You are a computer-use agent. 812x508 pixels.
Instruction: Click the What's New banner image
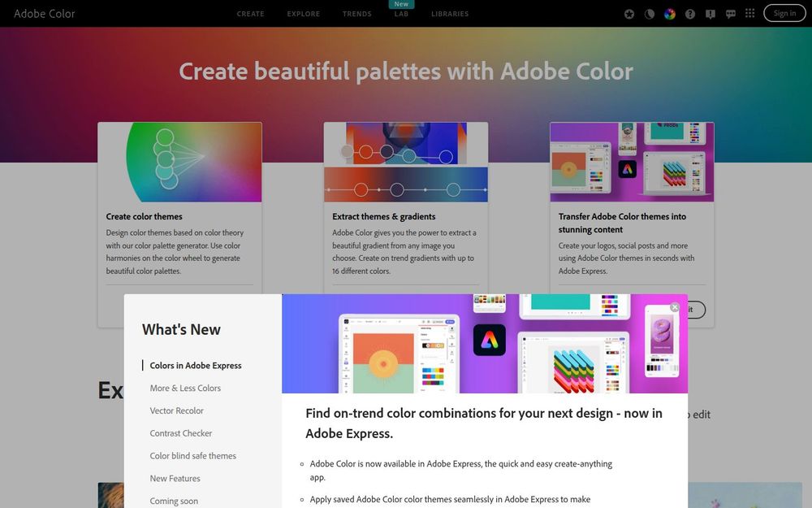click(485, 344)
